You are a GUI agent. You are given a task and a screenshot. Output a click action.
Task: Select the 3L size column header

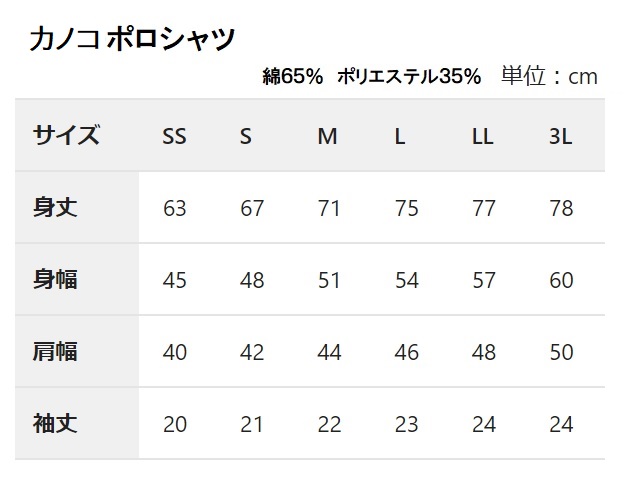(560, 136)
